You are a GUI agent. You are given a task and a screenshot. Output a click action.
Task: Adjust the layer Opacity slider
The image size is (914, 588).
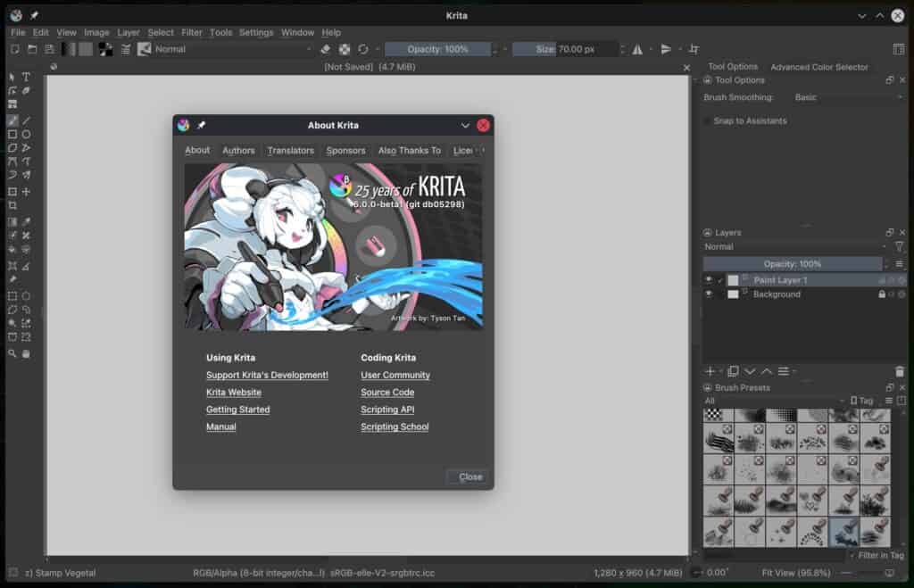click(x=793, y=263)
